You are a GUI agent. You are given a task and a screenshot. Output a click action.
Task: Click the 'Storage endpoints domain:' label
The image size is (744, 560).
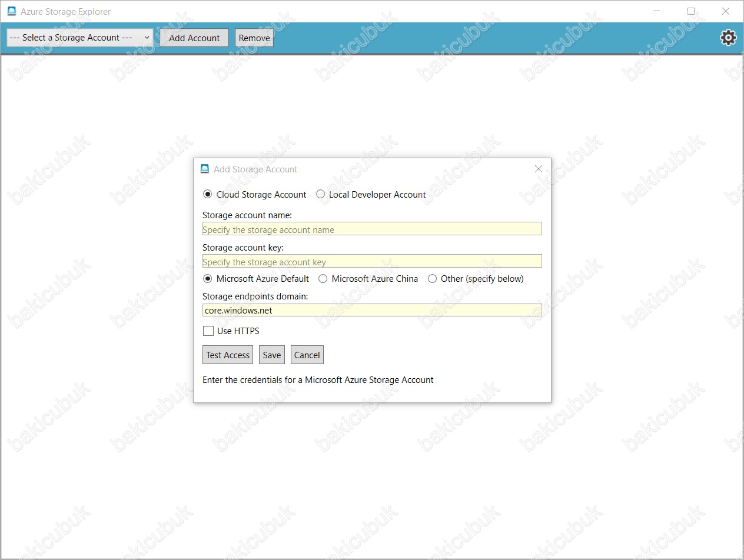pos(255,296)
